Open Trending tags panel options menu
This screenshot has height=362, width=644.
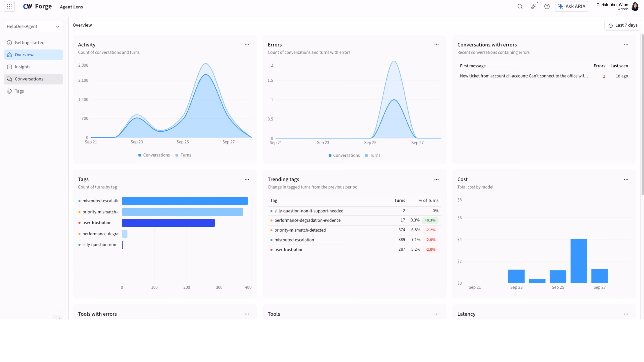click(x=437, y=179)
